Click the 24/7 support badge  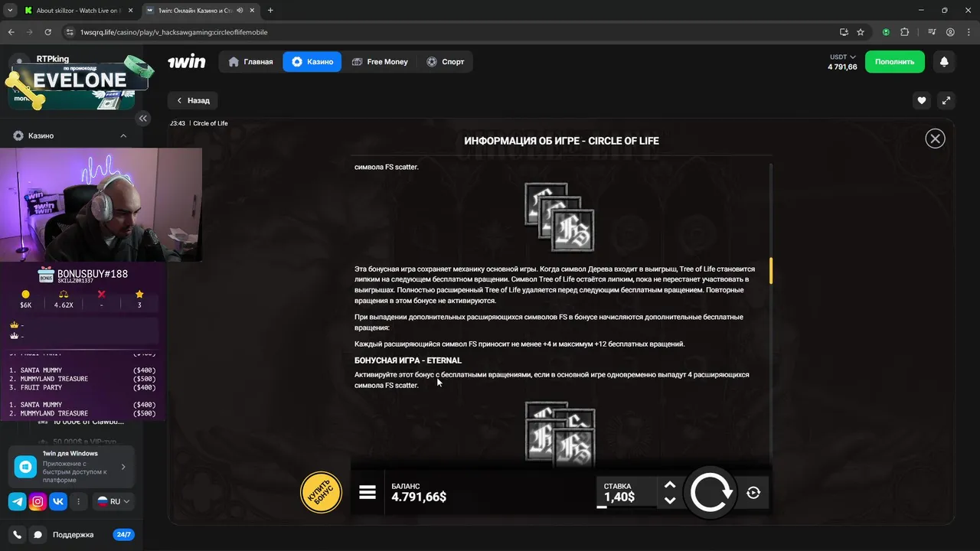[x=123, y=535]
